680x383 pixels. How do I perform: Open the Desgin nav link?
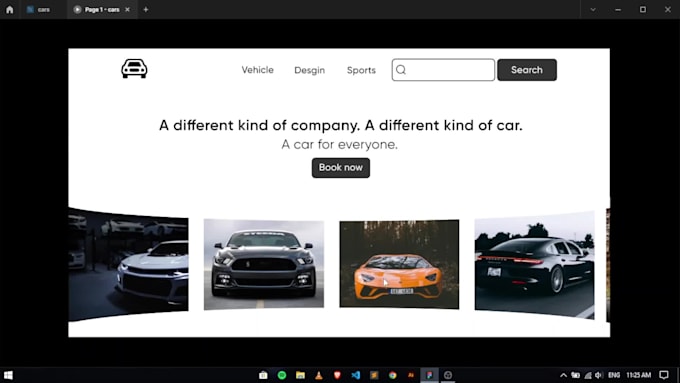[309, 70]
